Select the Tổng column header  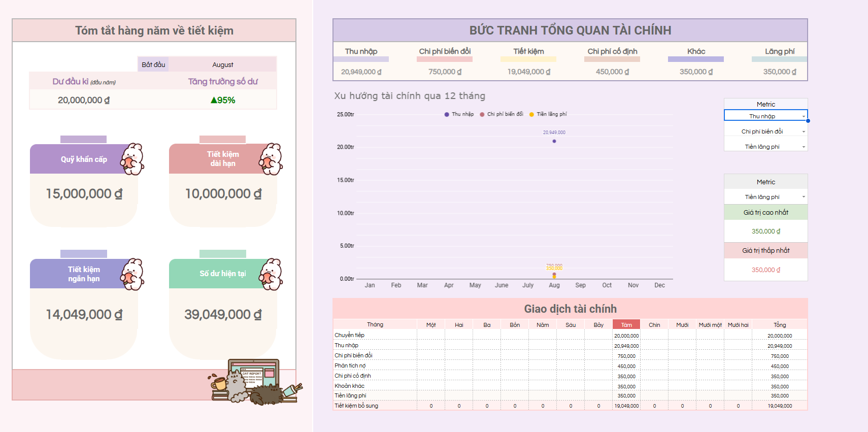pyautogui.click(x=780, y=324)
